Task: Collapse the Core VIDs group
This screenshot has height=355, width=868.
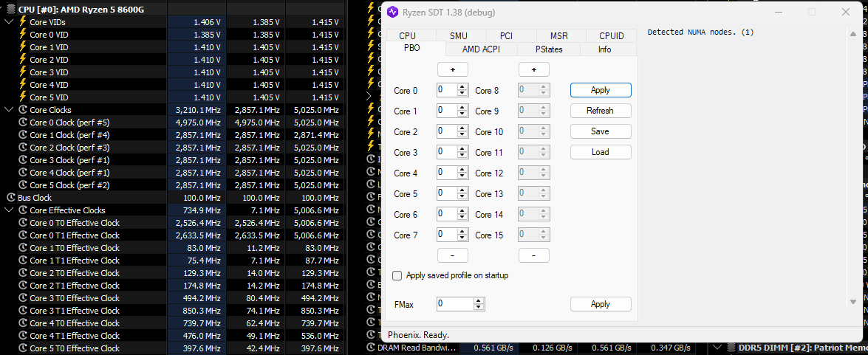Action: (x=9, y=22)
